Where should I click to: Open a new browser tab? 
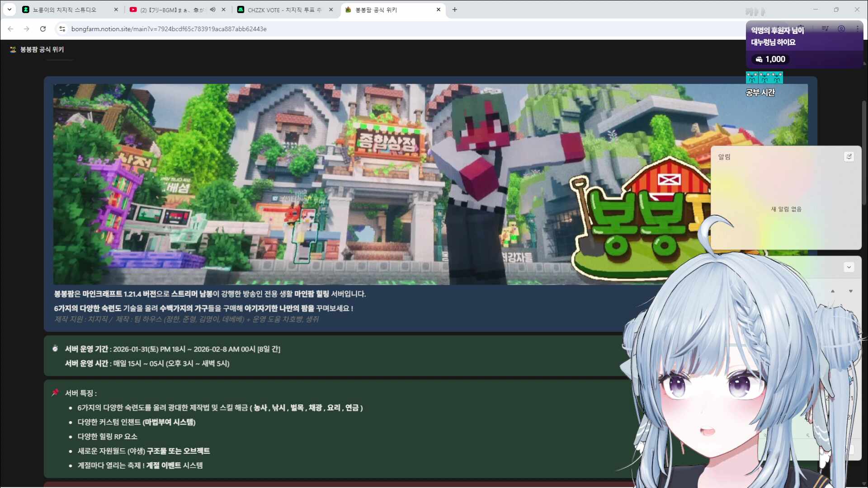click(x=455, y=9)
